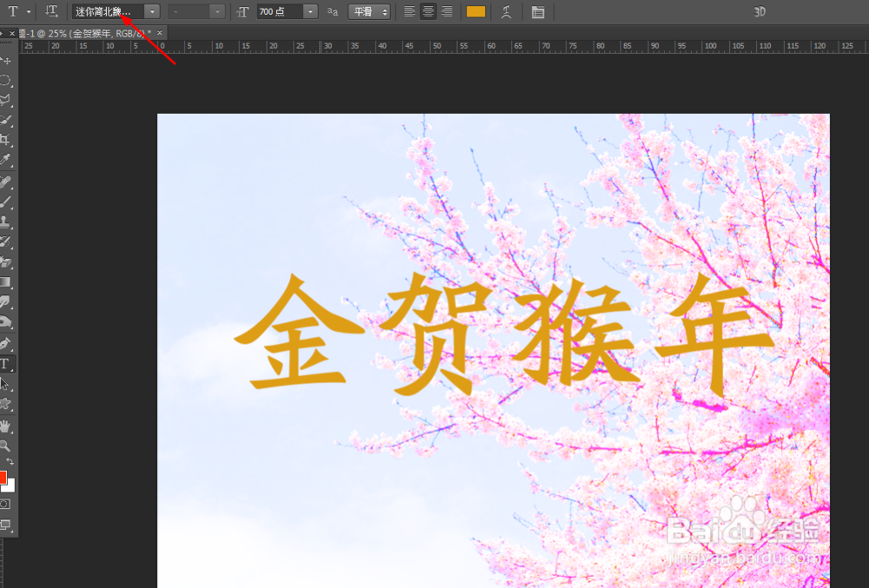Select the Clone Stamp tool

tap(7, 221)
